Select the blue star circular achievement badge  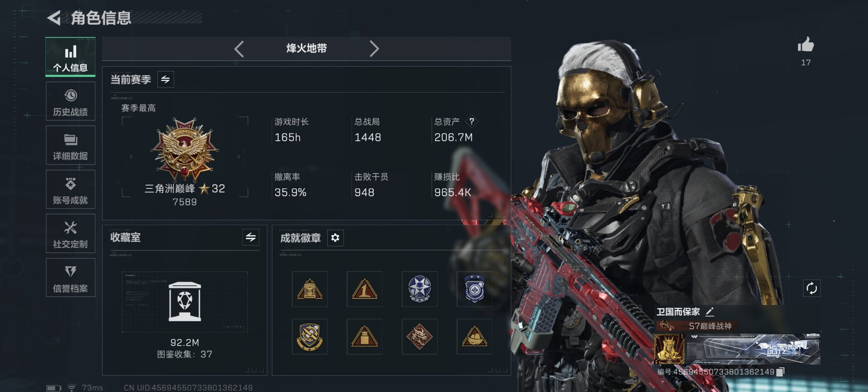(419, 289)
